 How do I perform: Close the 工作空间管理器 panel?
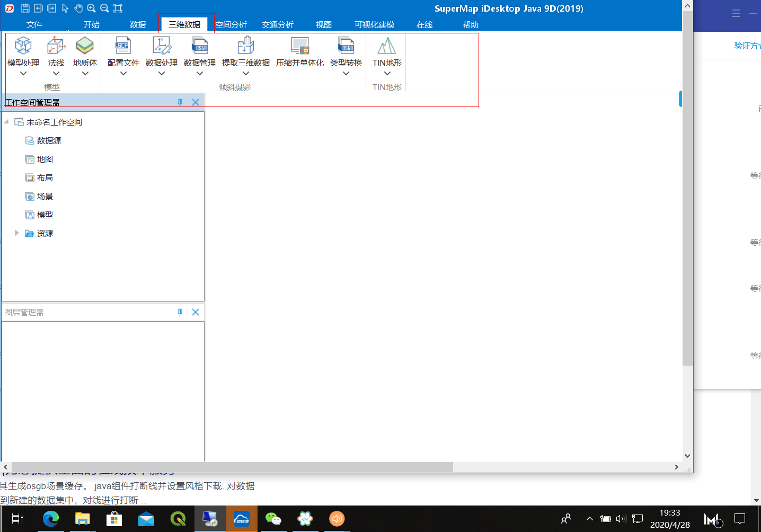[x=196, y=102]
